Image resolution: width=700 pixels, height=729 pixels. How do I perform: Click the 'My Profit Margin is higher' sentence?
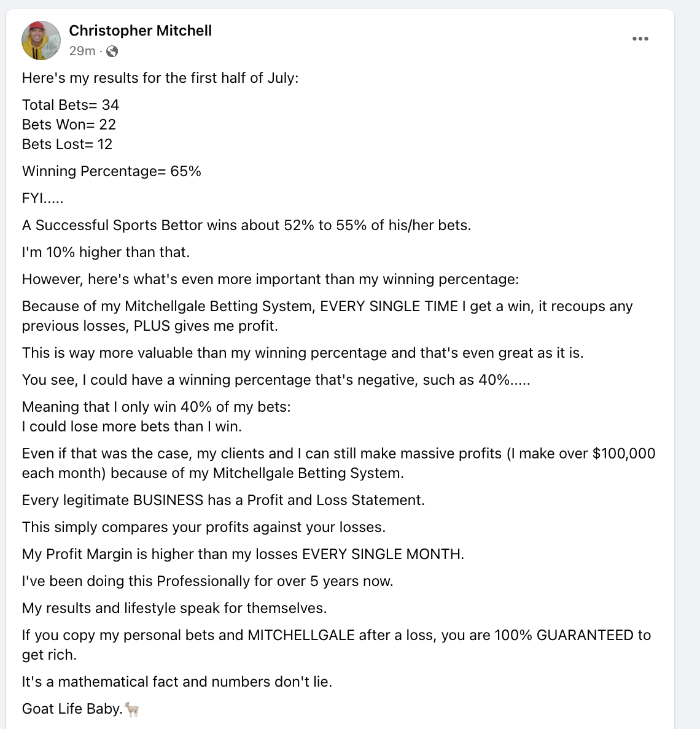click(x=243, y=553)
